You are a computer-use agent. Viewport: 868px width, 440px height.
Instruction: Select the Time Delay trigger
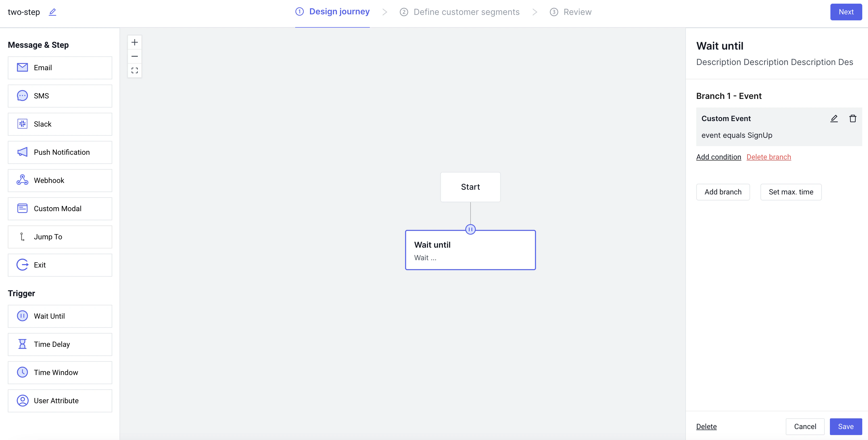[x=60, y=344]
